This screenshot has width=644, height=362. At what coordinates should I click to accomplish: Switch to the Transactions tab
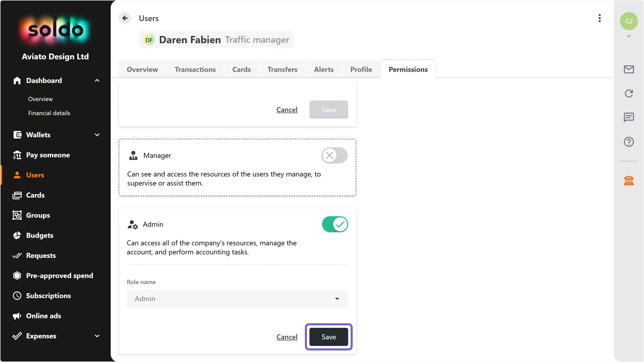click(x=195, y=69)
